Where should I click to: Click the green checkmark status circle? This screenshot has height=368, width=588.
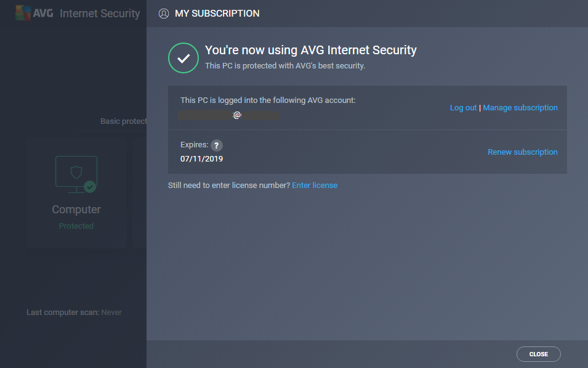click(183, 58)
